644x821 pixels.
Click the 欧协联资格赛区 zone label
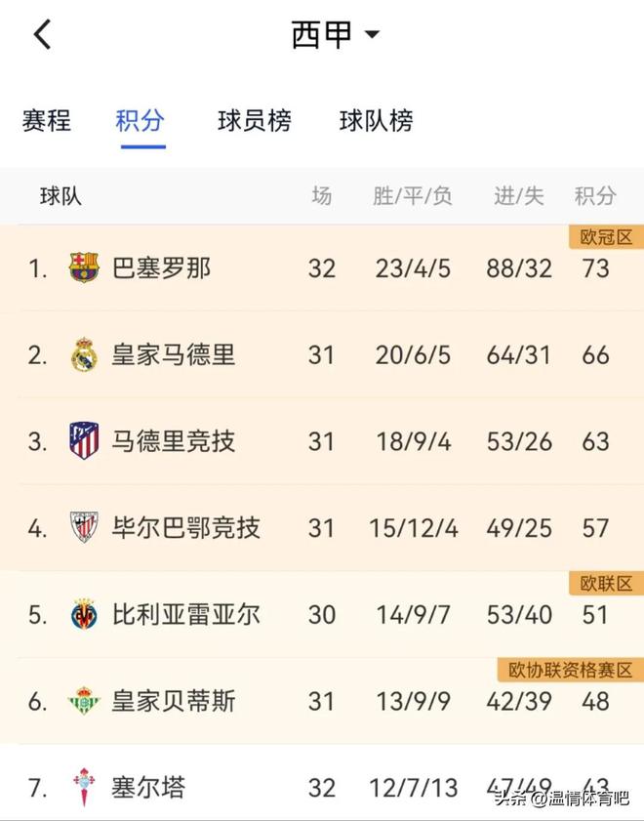[571, 670]
